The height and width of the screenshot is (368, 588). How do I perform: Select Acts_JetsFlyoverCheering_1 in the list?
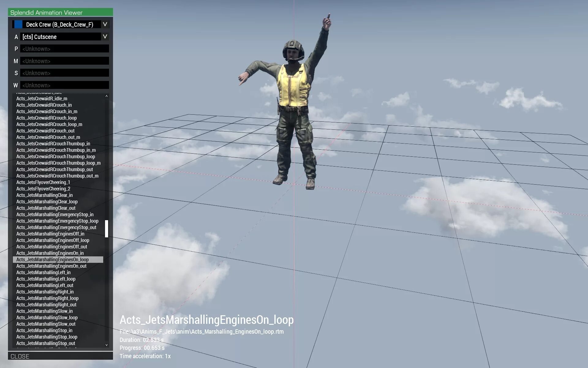coord(43,182)
